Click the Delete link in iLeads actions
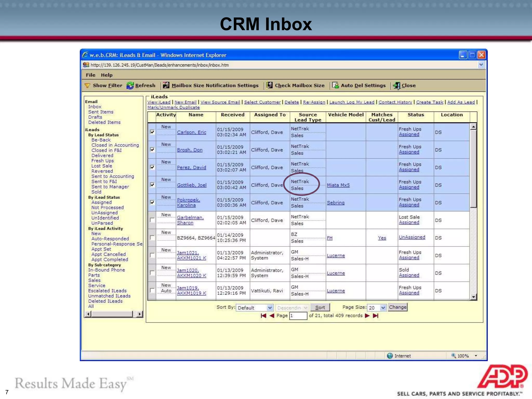Image resolution: width=532 pixels, height=399 pixels. point(291,102)
